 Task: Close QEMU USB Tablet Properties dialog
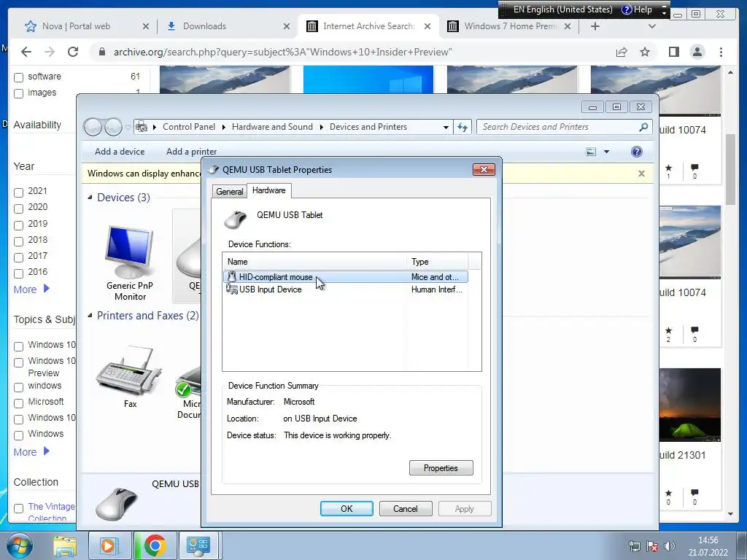pyautogui.click(x=484, y=169)
